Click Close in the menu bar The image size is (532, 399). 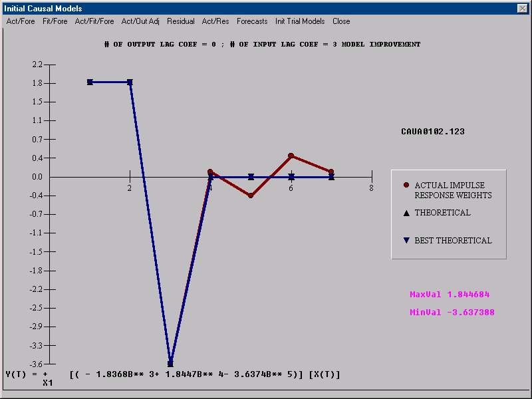[341, 21]
